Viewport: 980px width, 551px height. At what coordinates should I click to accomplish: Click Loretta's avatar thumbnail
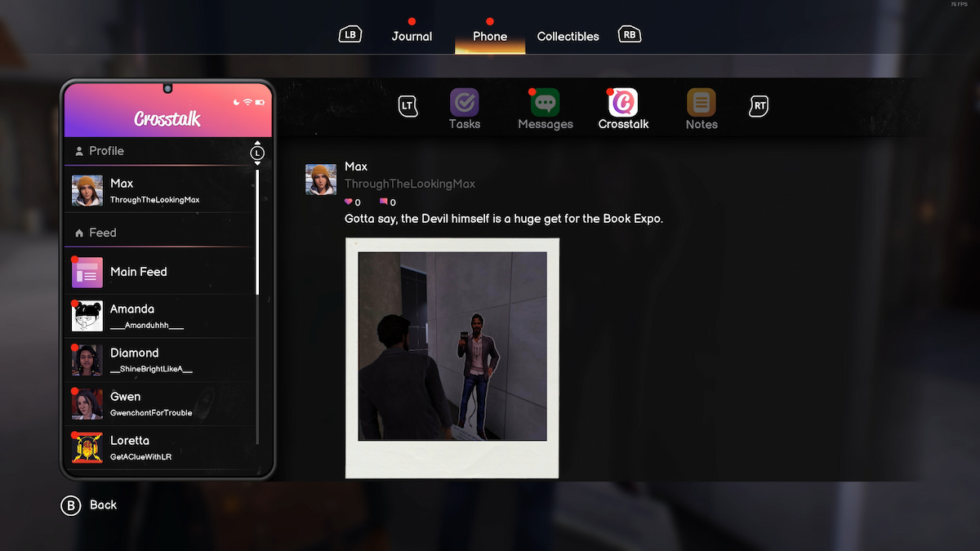(x=87, y=447)
